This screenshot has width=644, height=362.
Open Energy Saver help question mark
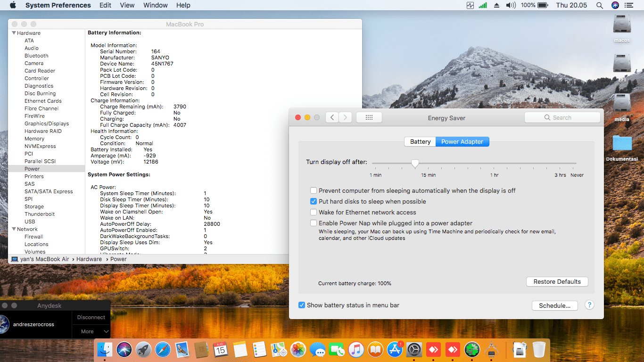589,305
